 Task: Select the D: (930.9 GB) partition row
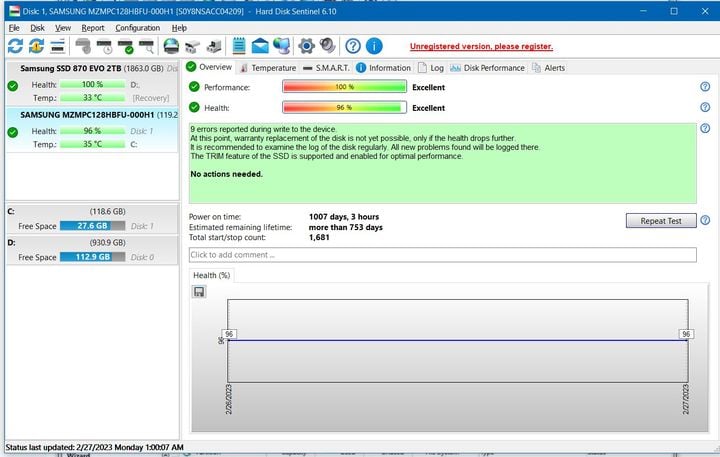[x=92, y=250]
